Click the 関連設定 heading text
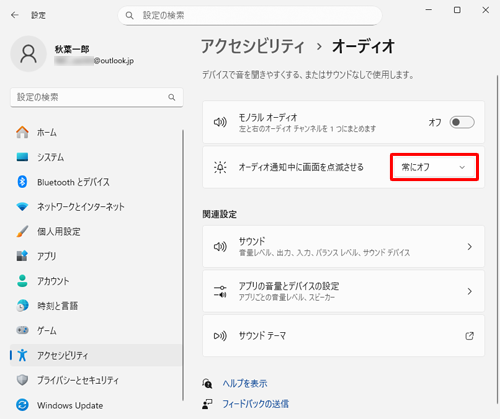The height and width of the screenshot is (419, 500). pyautogui.click(x=220, y=214)
